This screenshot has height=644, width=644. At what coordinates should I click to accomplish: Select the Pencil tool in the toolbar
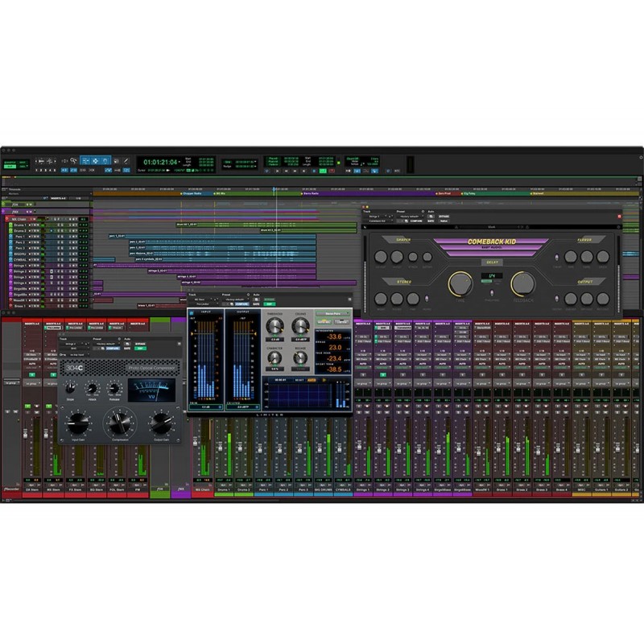(126, 161)
